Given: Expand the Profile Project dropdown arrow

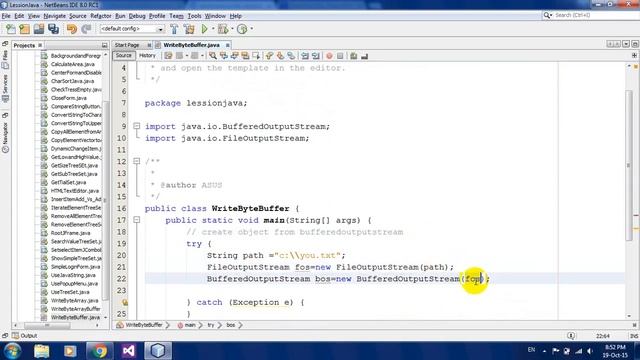Looking at the screenshot, I should click(251, 29).
